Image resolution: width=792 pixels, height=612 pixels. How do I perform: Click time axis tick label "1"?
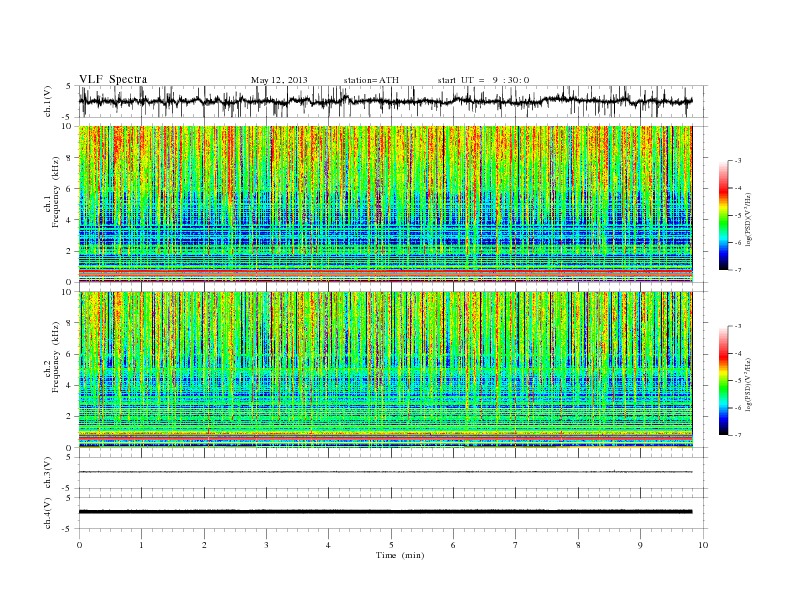[x=142, y=545]
